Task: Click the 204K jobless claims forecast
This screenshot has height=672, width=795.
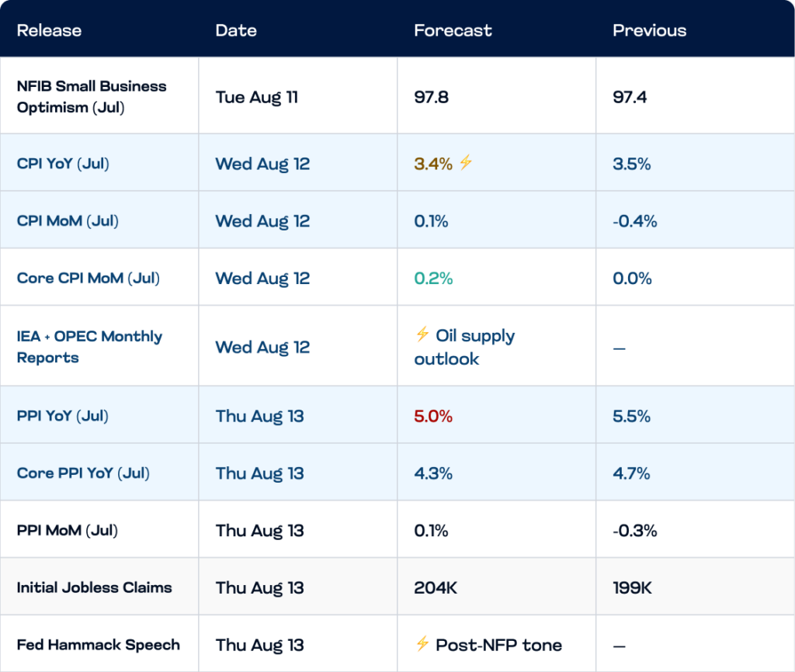Action: (x=436, y=588)
